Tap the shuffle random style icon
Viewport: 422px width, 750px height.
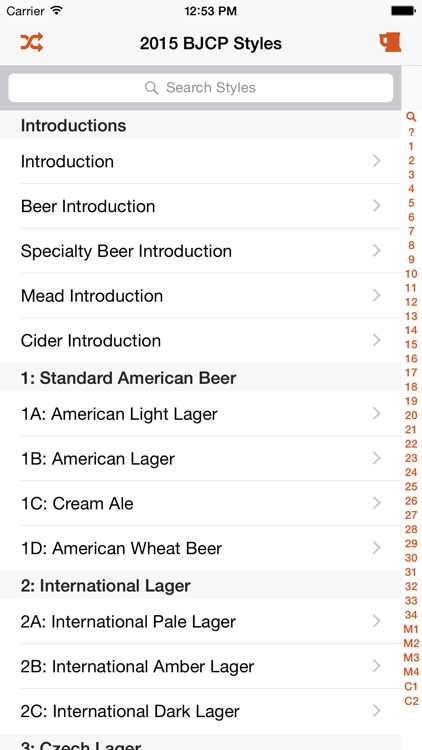coord(32,43)
